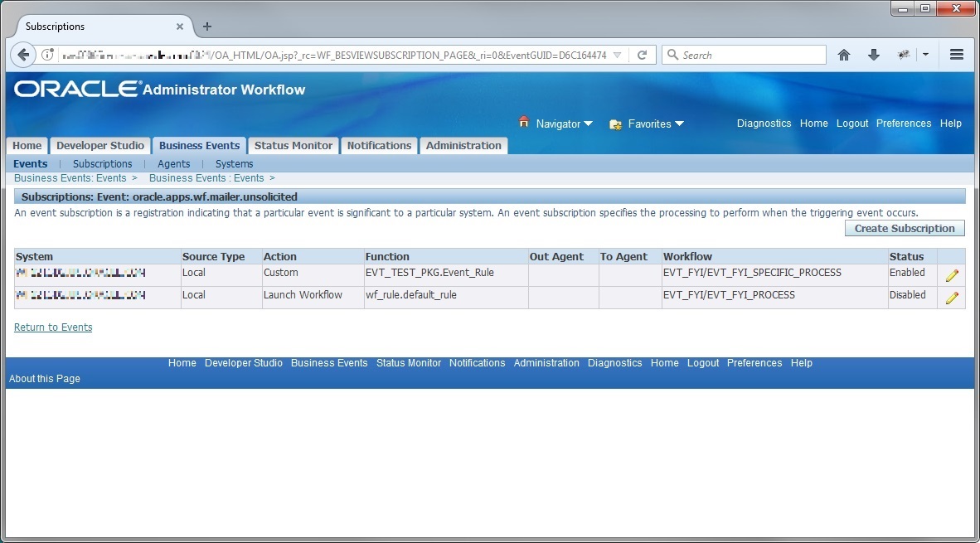Click the Navigator house icon
The height and width of the screenshot is (543, 980).
click(524, 123)
